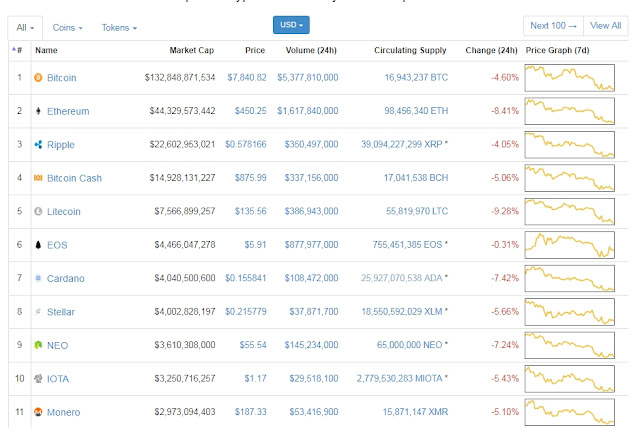Open Bitcoin 7d price graph
The image size is (640, 428).
[570, 78]
